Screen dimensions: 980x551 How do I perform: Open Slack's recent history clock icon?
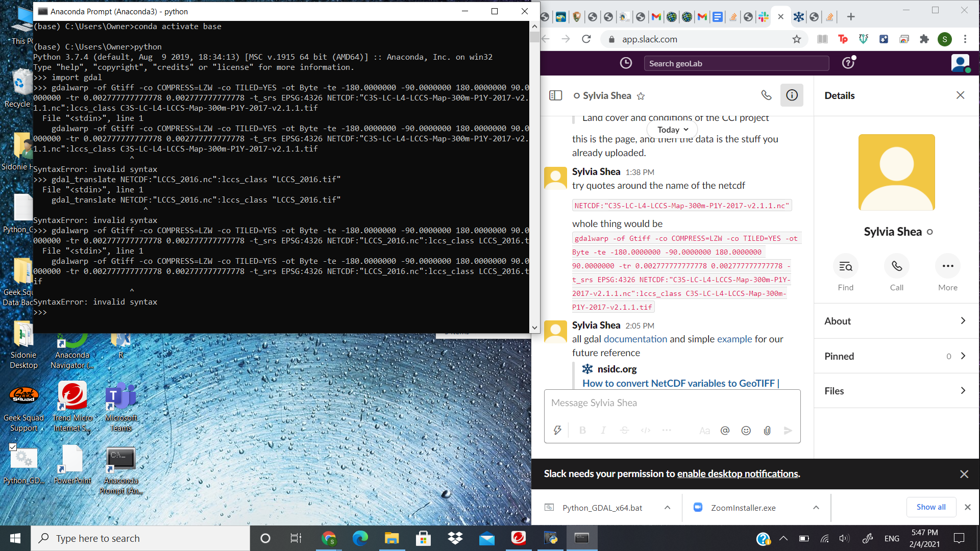click(x=626, y=63)
